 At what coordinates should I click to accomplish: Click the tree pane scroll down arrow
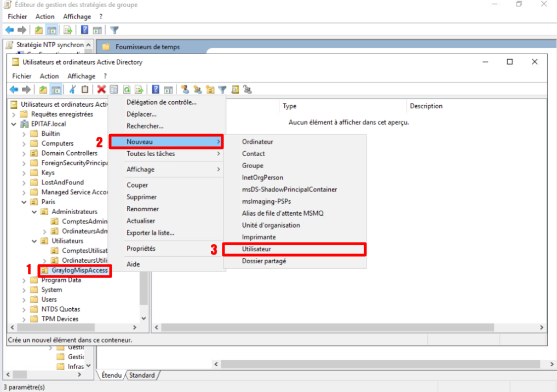point(144,318)
